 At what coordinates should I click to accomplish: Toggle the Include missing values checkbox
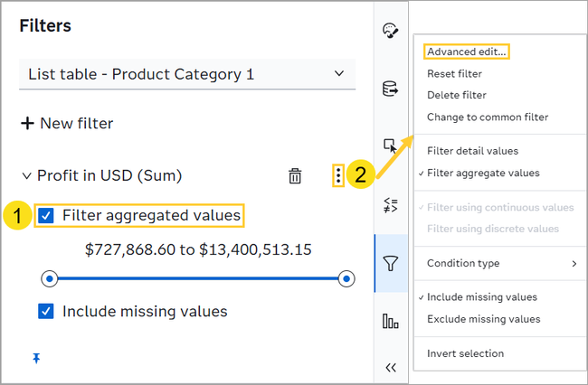[x=46, y=311]
